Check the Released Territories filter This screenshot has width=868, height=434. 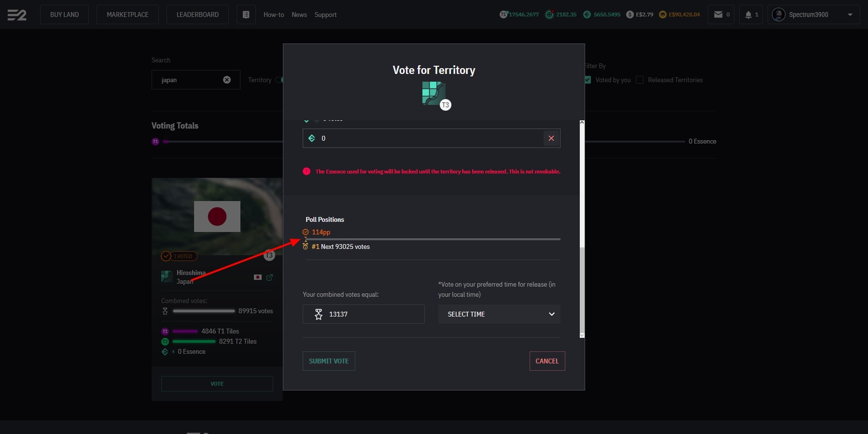point(640,80)
